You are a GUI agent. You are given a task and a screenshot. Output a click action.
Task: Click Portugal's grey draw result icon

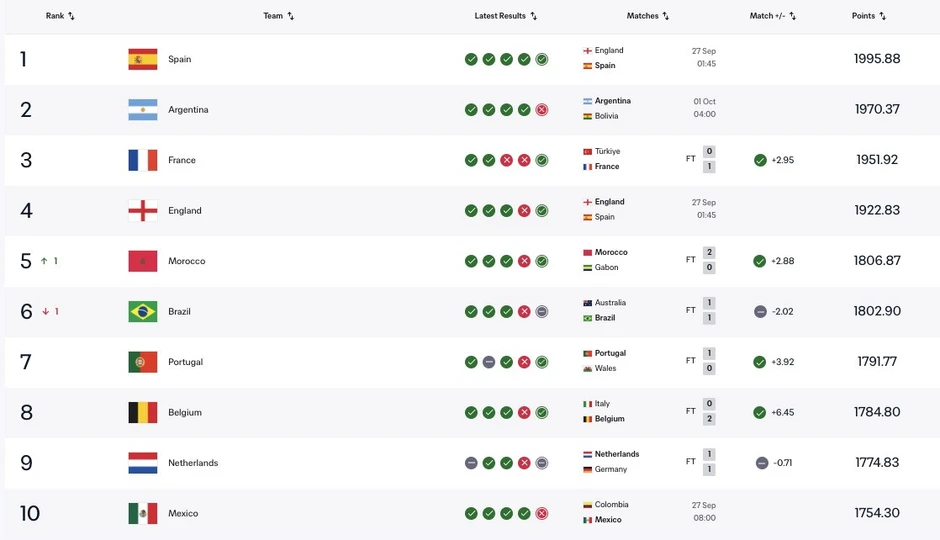(x=489, y=362)
